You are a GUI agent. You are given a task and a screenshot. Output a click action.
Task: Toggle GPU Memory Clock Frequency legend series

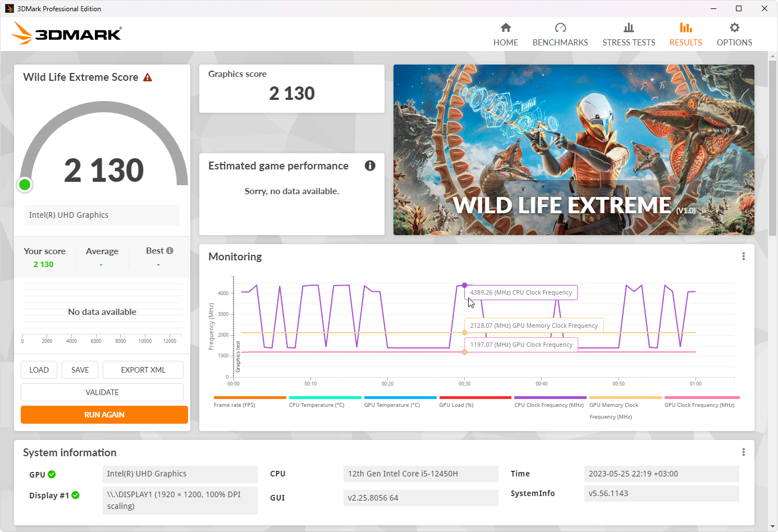tap(625, 407)
